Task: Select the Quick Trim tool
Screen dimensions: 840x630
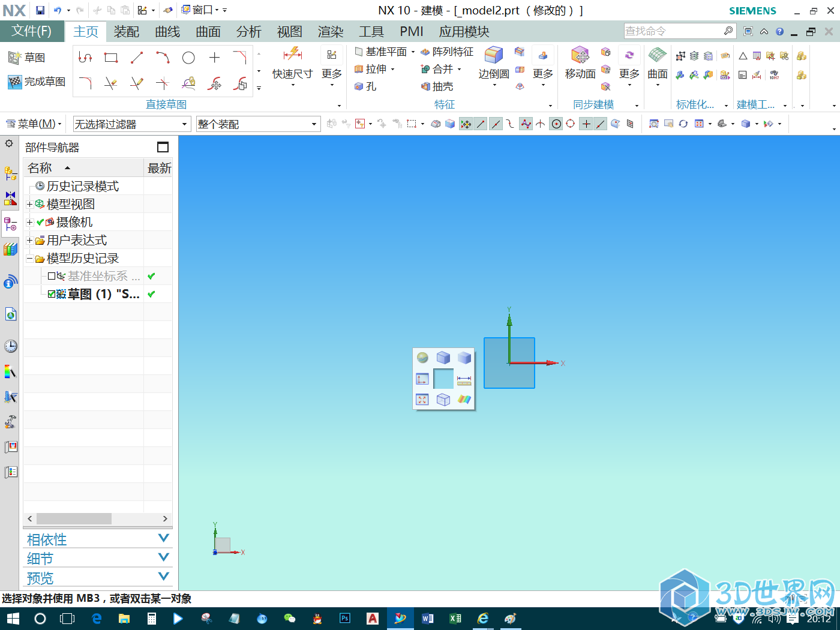Action: click(111, 83)
